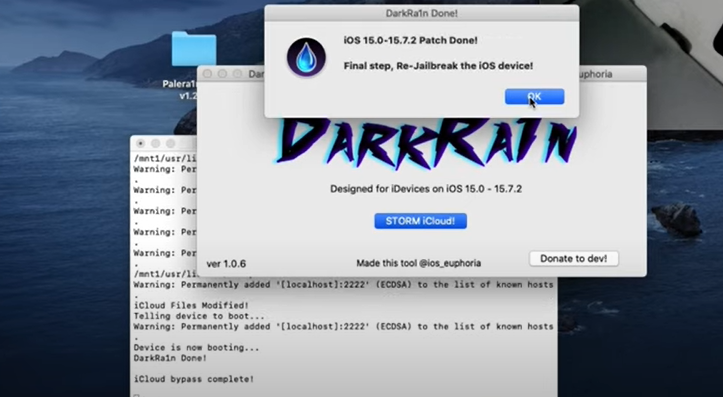Click 'Designed for iDevices on iOS 15.0 - 15.7.2'
723x397 pixels.
click(x=426, y=189)
